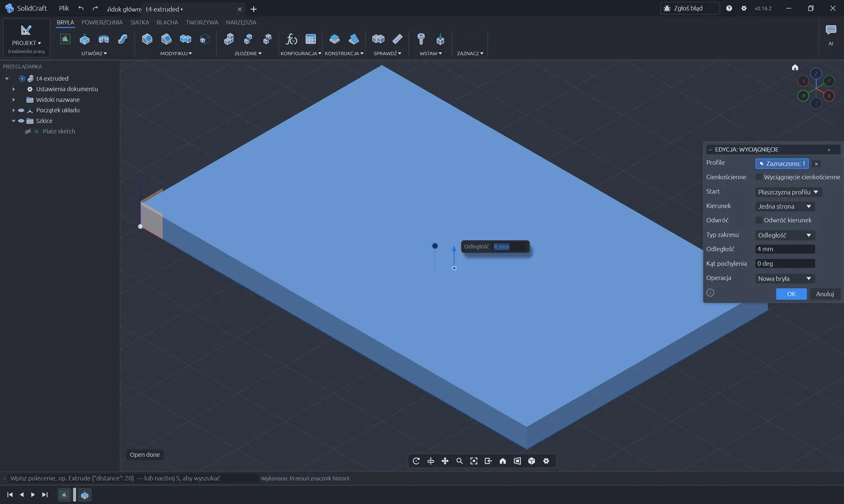Confirm extrusion with OK button
This screenshot has height=504, width=844.
791,294
